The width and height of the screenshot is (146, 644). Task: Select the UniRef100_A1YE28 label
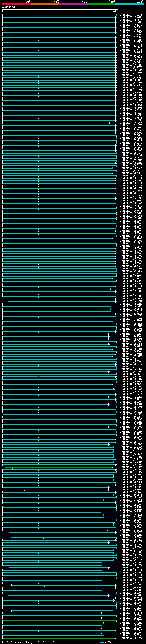click(131, 60)
